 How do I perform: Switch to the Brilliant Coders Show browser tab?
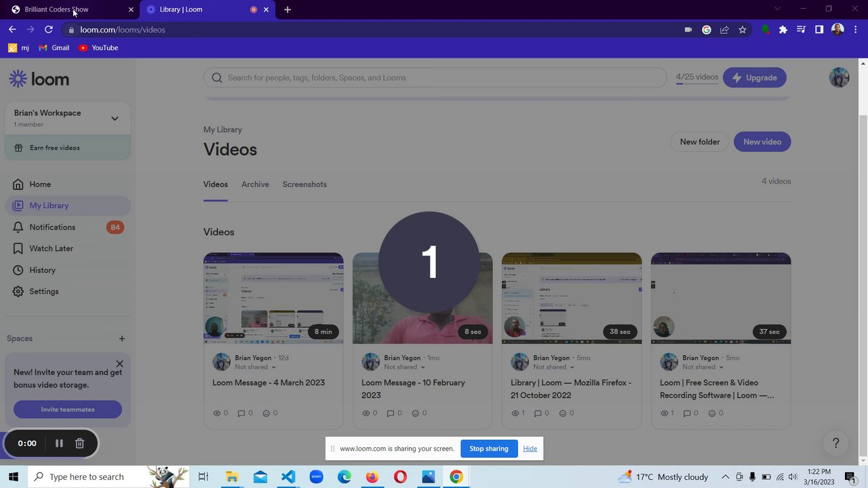click(x=71, y=9)
